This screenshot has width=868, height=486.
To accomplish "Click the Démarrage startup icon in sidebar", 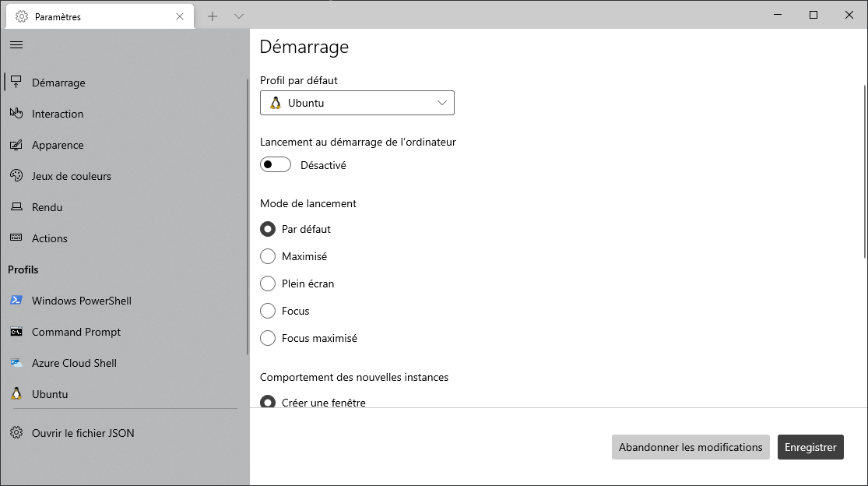I will coord(16,82).
